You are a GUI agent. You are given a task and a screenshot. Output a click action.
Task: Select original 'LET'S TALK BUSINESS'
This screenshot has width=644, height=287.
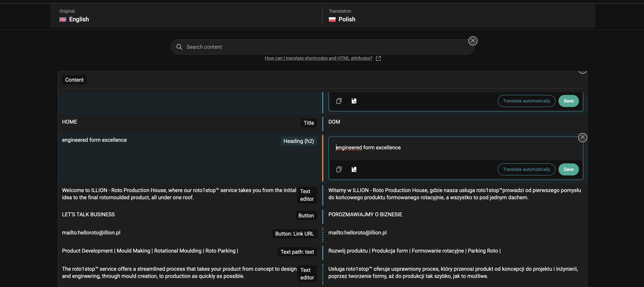(88, 215)
